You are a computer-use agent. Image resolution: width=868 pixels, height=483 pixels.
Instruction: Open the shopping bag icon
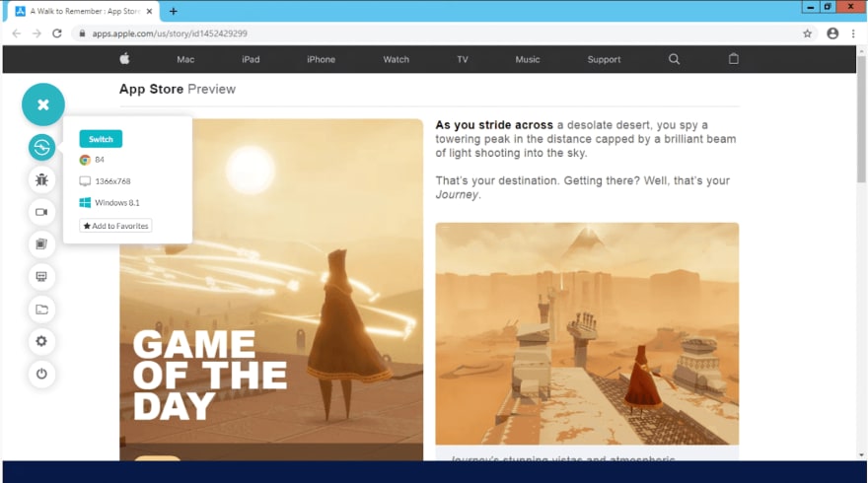pos(734,58)
